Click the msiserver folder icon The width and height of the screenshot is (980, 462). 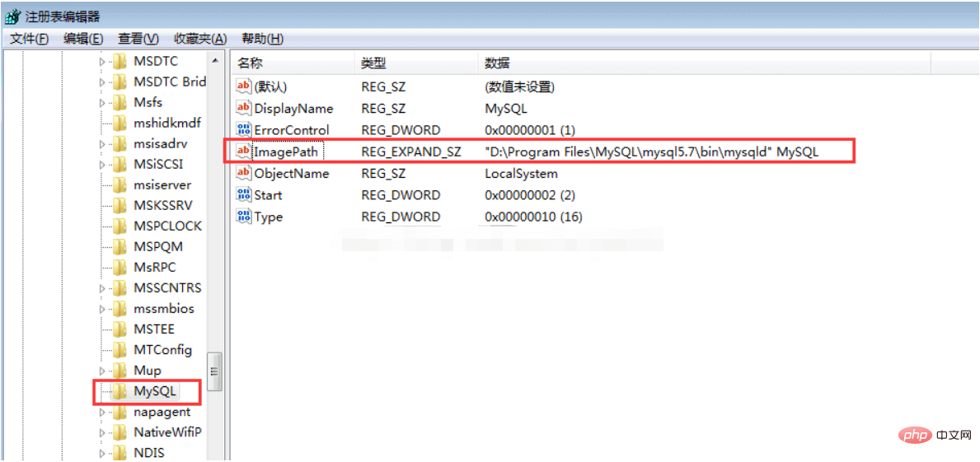pyautogui.click(x=120, y=184)
